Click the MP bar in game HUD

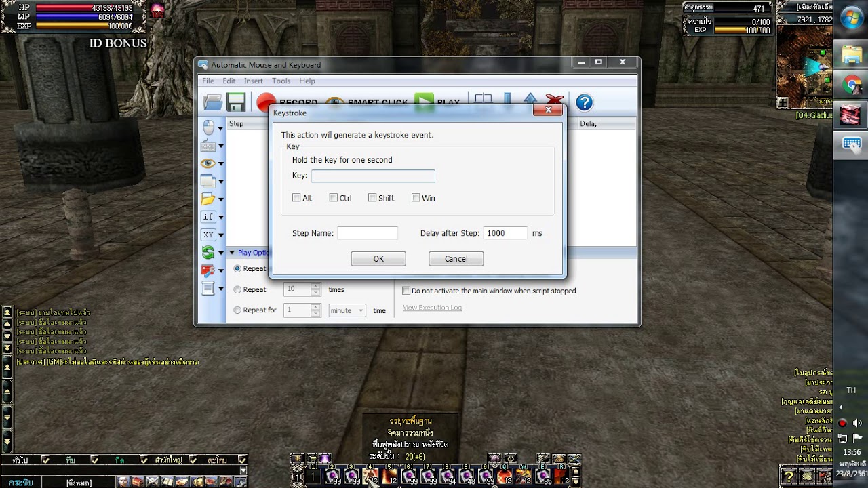click(84, 17)
